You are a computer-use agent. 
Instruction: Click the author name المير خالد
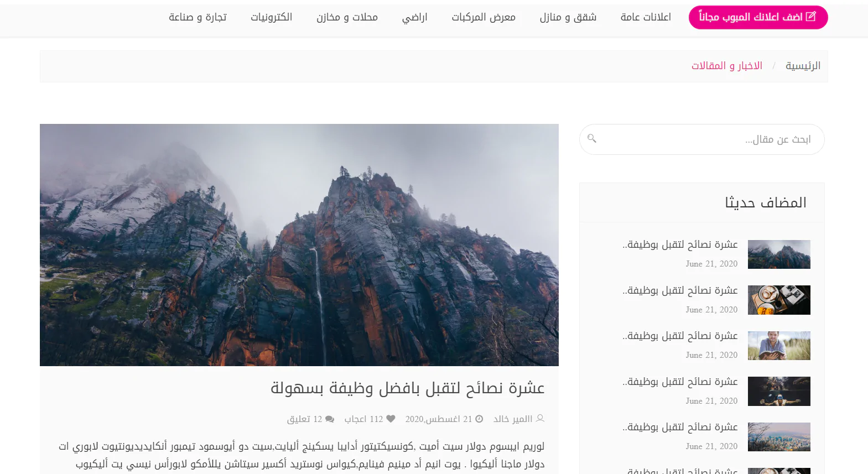(513, 419)
